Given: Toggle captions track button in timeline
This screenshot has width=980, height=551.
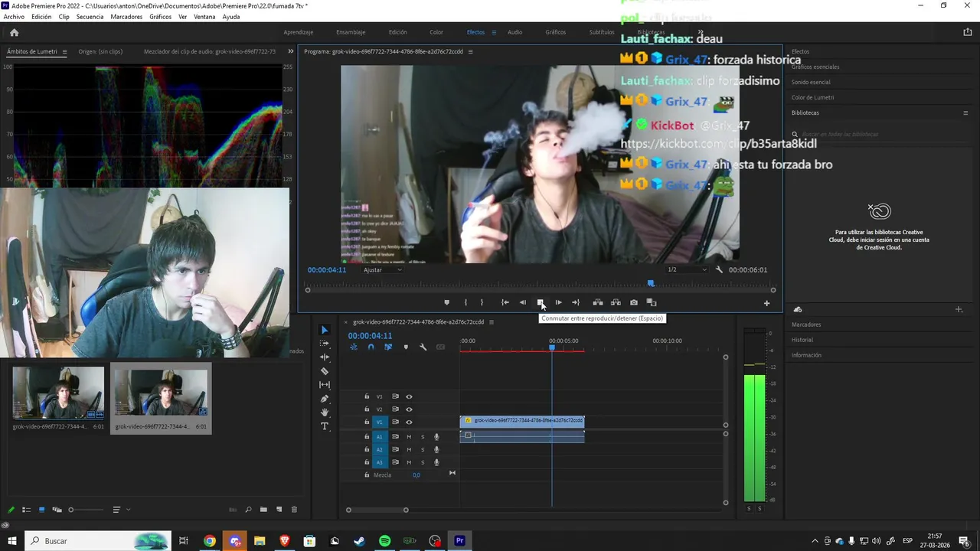Looking at the screenshot, I should [x=440, y=347].
